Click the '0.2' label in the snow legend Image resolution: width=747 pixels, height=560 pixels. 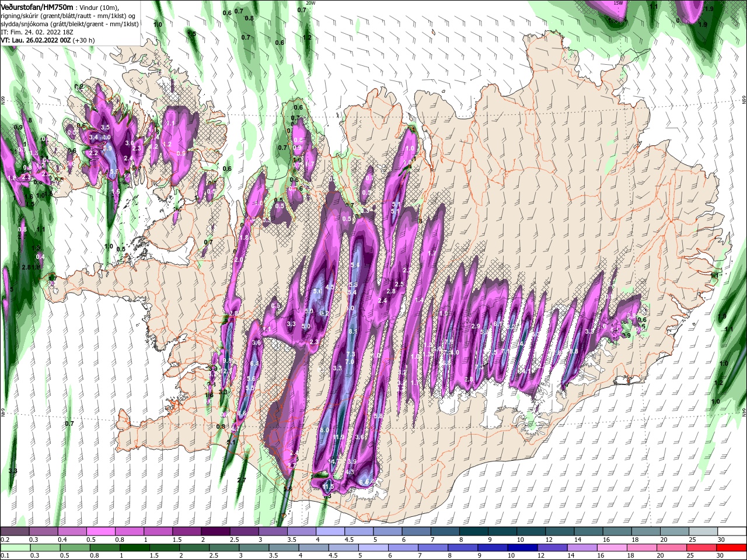[x=5, y=540]
